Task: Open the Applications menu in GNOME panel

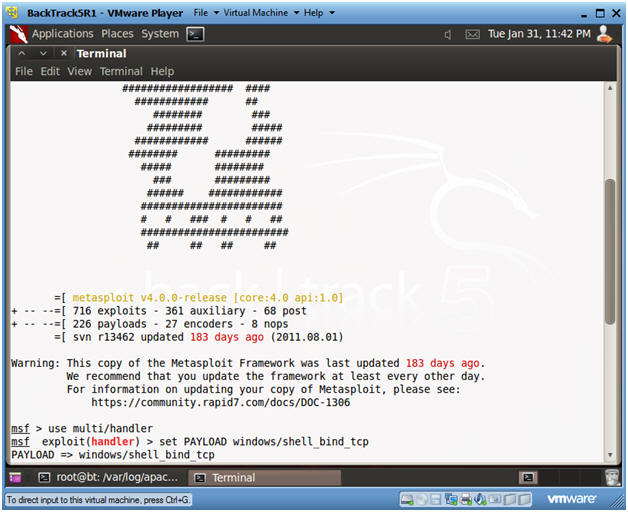Action: coord(62,34)
